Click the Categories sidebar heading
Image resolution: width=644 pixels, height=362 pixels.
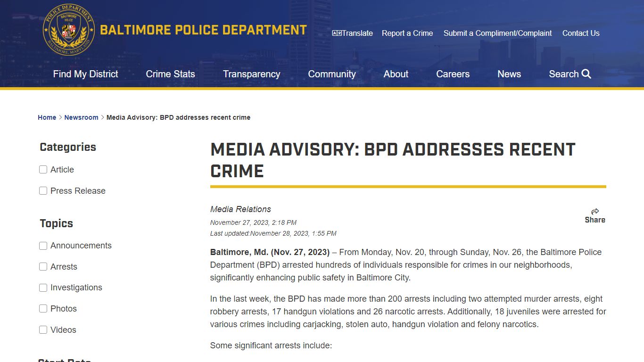[68, 147]
